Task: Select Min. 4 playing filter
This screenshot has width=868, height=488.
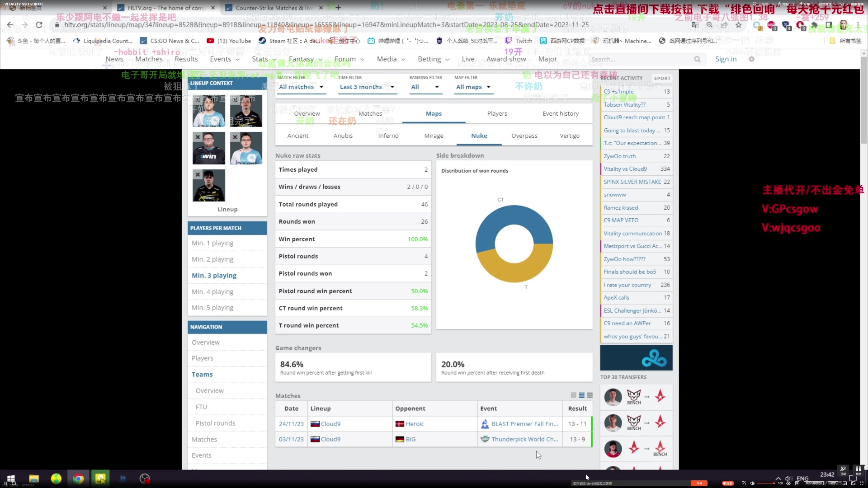Action: coord(227,292)
